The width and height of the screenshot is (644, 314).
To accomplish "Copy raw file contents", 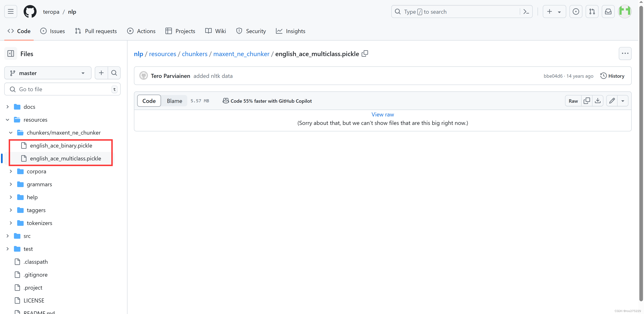I will [586, 101].
